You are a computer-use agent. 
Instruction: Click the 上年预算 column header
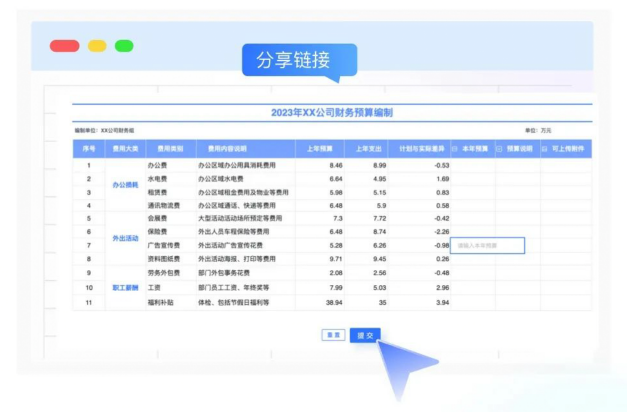click(320, 149)
